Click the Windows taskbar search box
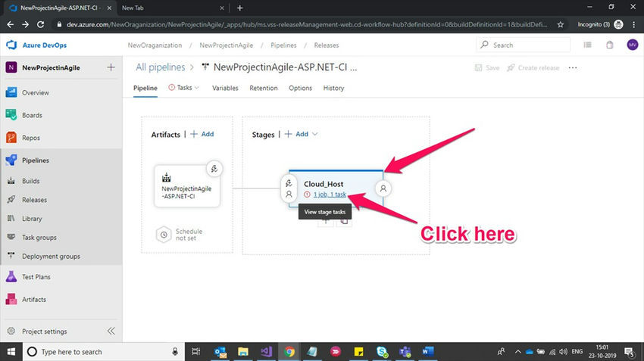Viewport: 644px width, 361px height. (103, 352)
